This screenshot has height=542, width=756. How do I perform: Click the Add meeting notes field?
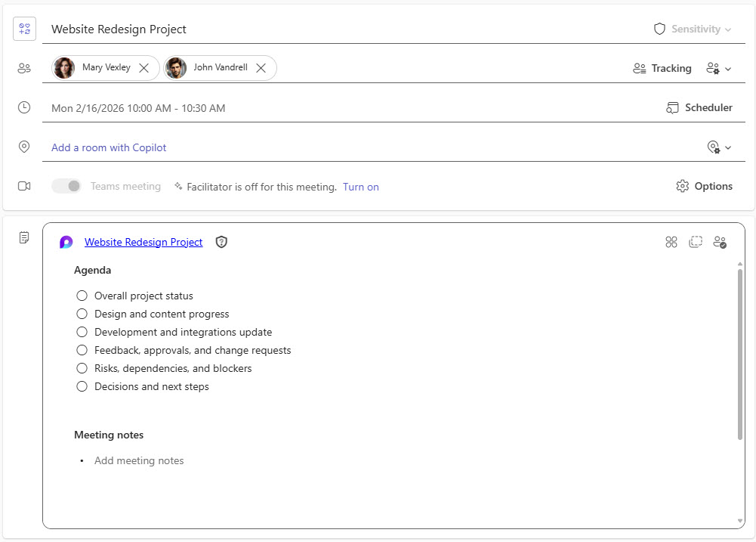pyautogui.click(x=139, y=460)
